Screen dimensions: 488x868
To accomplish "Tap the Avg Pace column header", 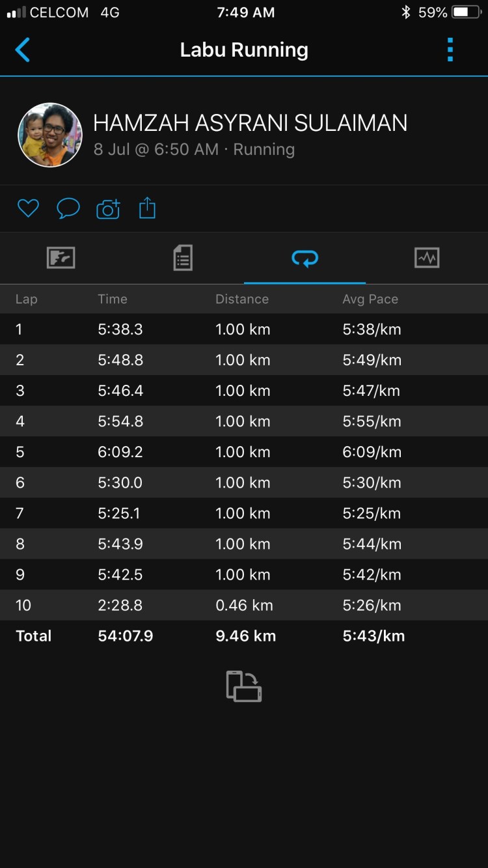I will pos(370,300).
